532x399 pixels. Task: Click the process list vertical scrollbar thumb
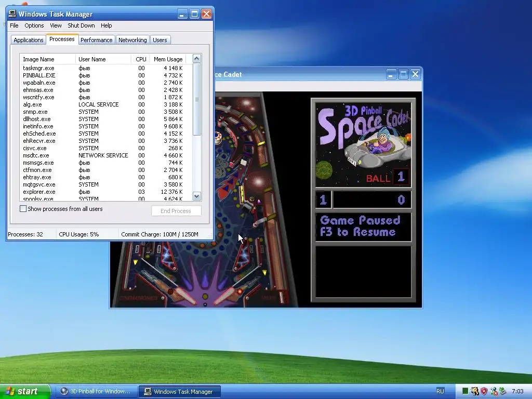point(197,99)
